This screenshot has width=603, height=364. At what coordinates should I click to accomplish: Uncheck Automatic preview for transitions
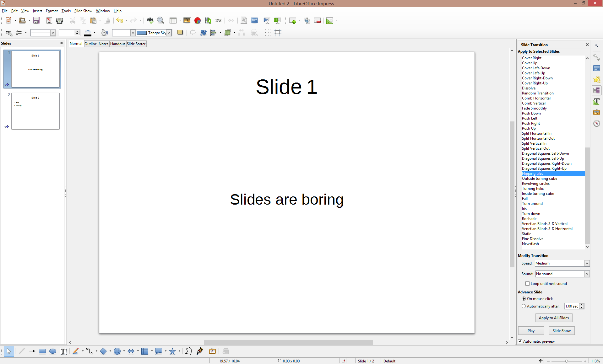[520, 341]
